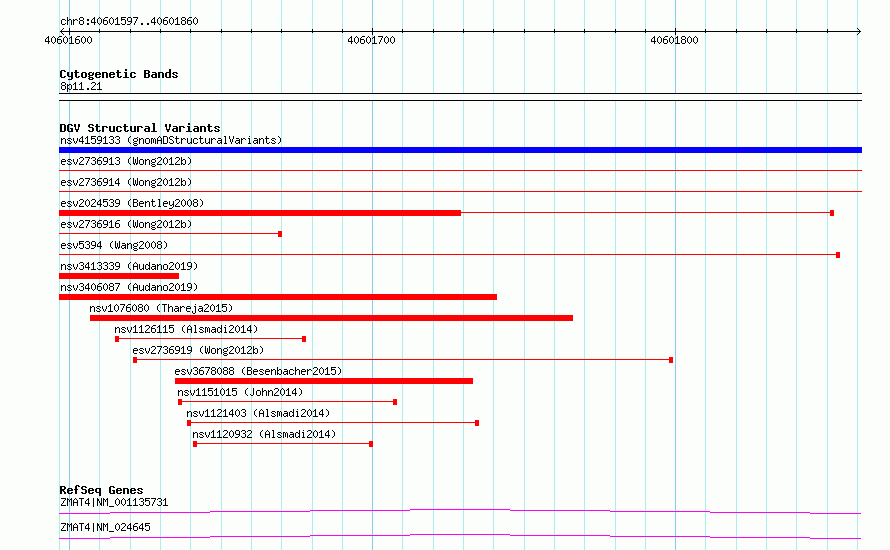The width and height of the screenshot is (890, 550).
Task: Open variant esv2736914 (Wong2012b)
Action: click(126, 182)
